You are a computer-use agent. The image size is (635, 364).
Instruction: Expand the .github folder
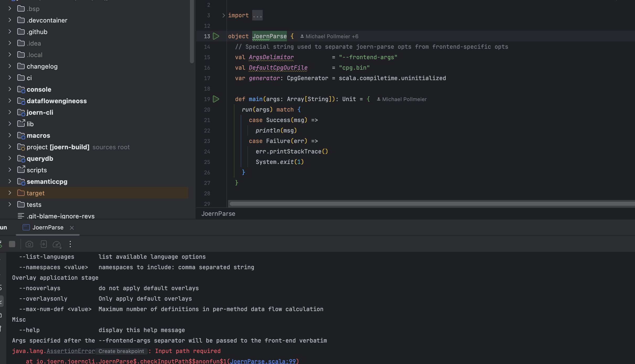pyautogui.click(x=10, y=32)
